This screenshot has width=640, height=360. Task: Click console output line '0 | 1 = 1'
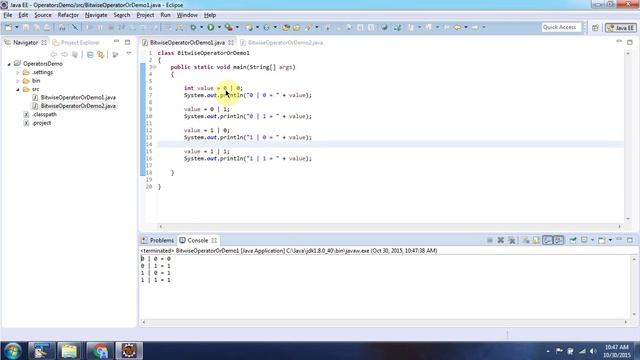click(156, 266)
